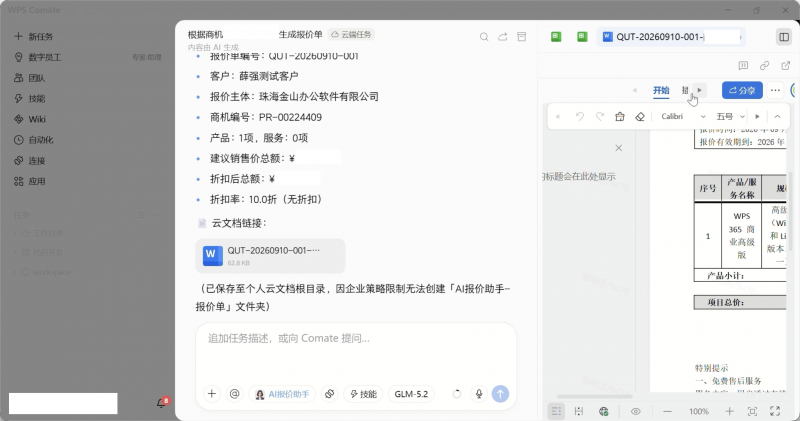Screen dimensions: 800x421
Task: Open the QUT-20260910-001 document card
Action: tap(270, 256)
